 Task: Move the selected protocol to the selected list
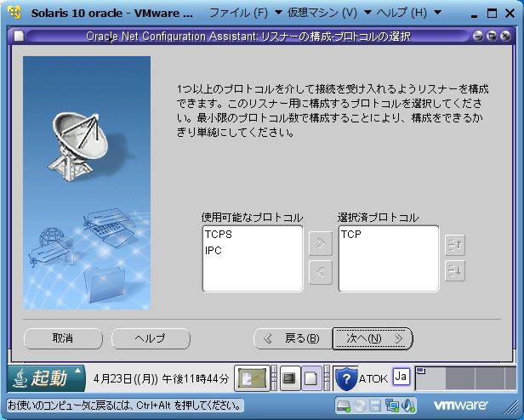coord(321,244)
